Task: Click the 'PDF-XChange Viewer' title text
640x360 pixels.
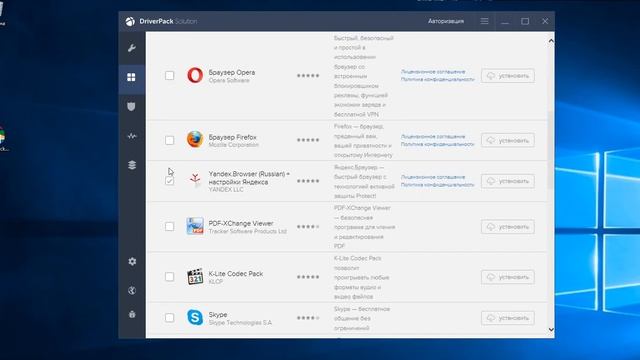Action: coord(241,223)
